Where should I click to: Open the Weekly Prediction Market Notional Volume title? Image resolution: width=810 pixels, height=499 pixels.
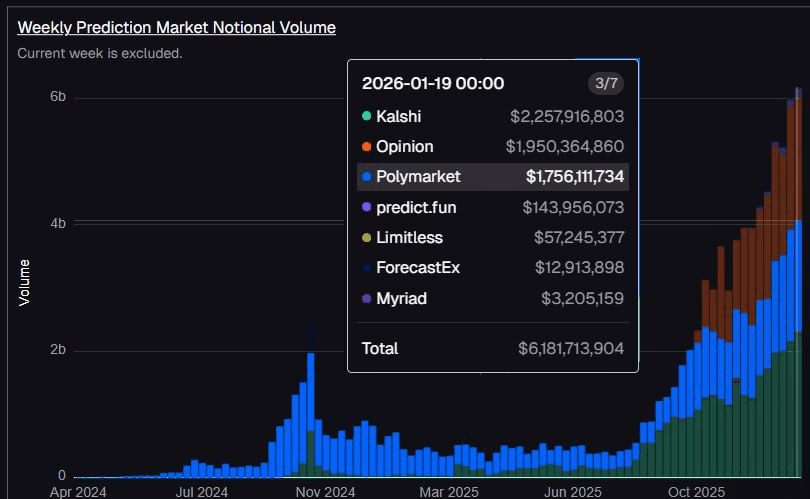tap(176, 27)
